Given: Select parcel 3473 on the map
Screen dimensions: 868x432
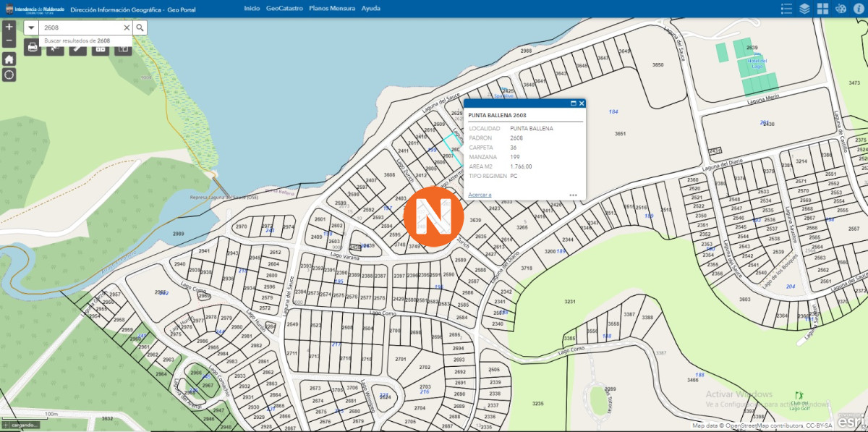Looking at the screenshot, I should 854,83.
